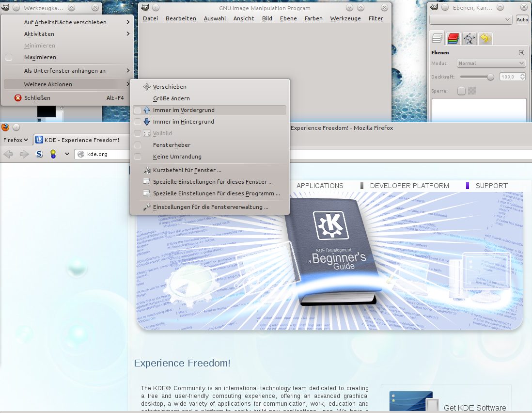
Task: Switch to the Paths tab icon
Action: (x=469, y=38)
